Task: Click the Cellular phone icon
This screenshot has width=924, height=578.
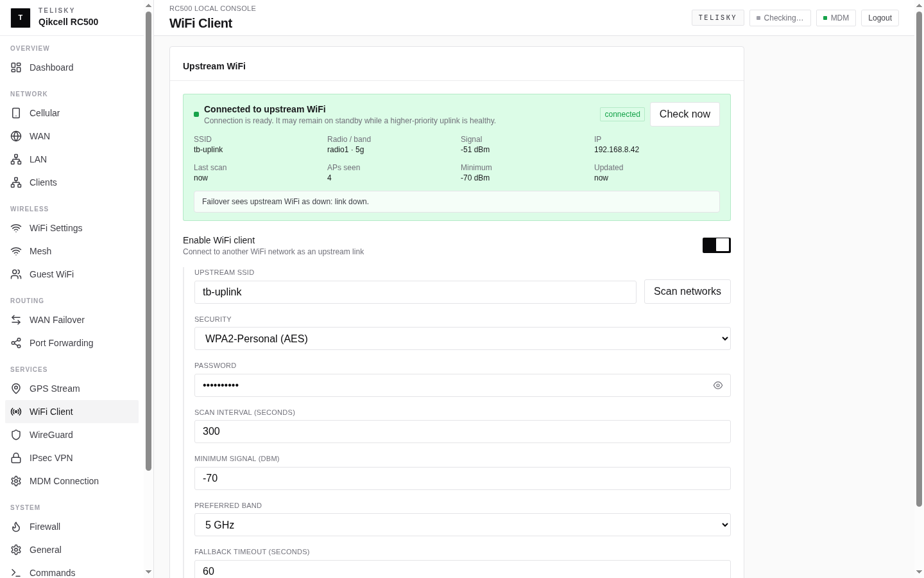Action: [x=16, y=113]
